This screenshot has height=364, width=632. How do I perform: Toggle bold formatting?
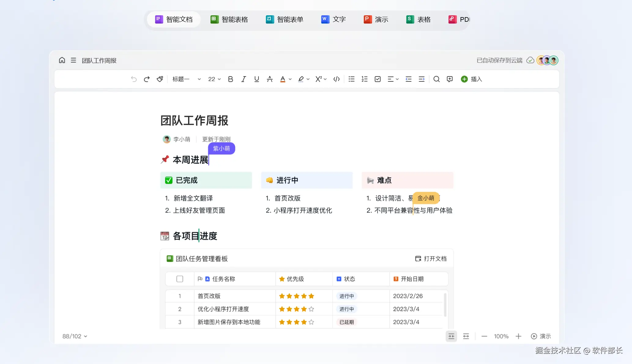pyautogui.click(x=230, y=79)
